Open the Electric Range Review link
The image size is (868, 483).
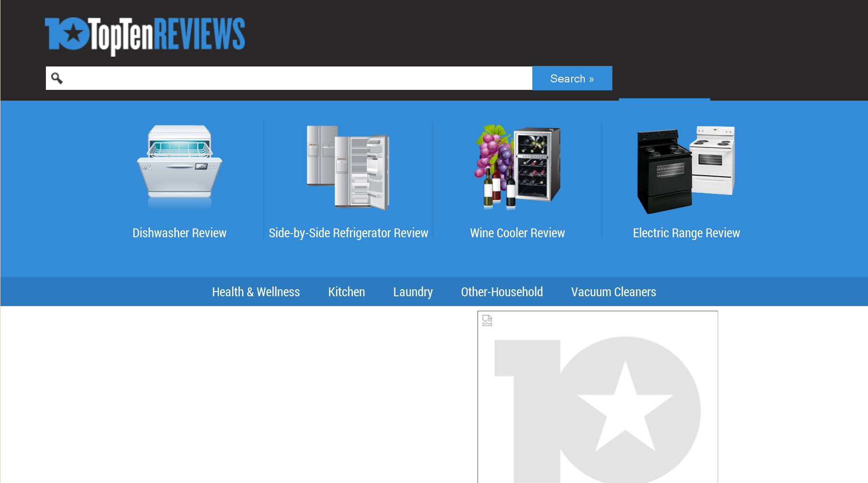coord(686,233)
